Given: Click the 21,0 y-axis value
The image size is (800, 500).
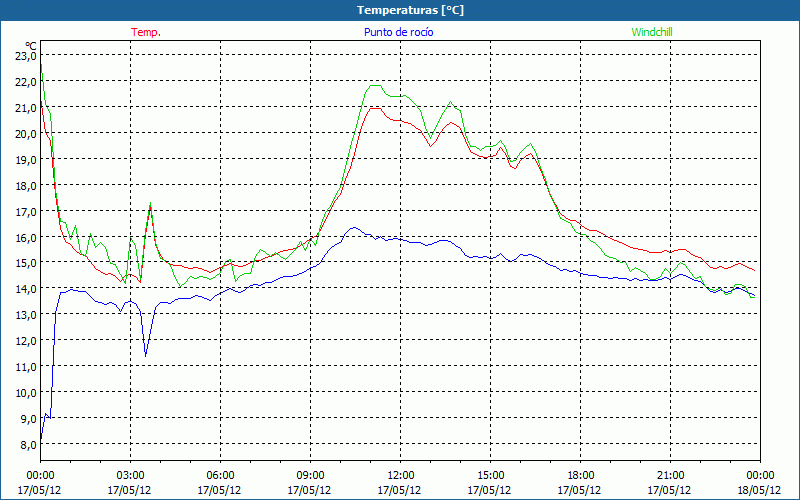Looking at the screenshot, I should (26, 108).
